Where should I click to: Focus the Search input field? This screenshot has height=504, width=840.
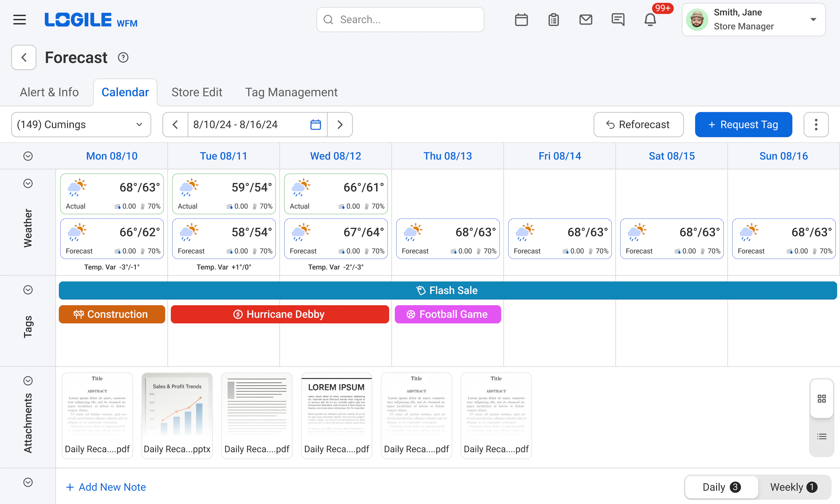tap(400, 20)
